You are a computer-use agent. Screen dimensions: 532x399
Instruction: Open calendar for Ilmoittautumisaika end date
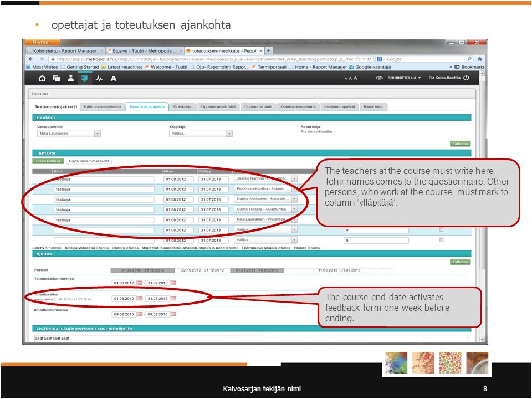click(173, 314)
